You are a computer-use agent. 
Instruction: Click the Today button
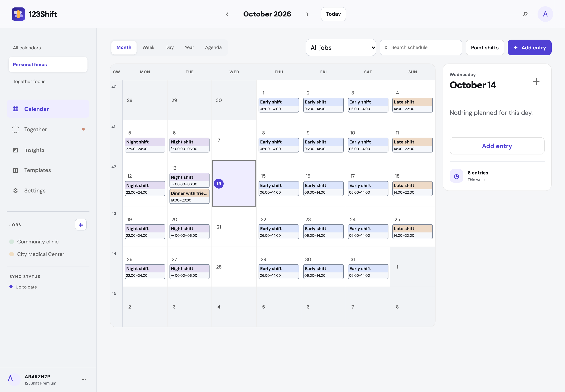point(333,14)
